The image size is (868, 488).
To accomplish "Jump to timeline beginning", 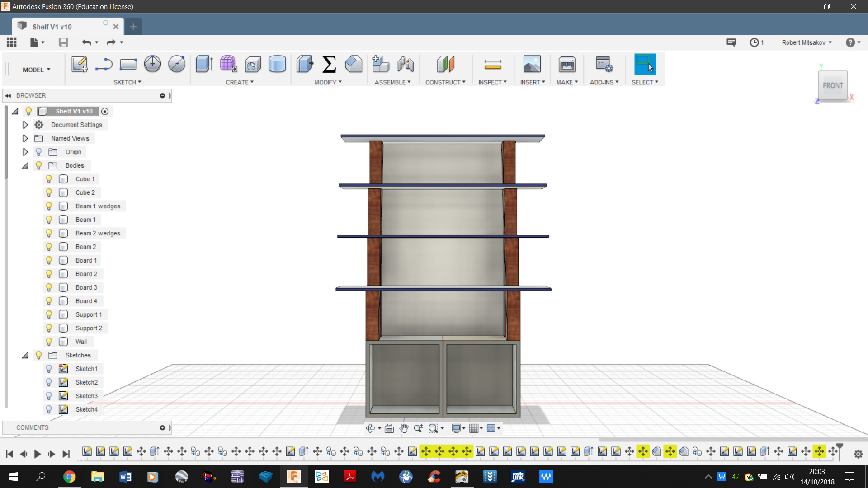I will pos(9,454).
